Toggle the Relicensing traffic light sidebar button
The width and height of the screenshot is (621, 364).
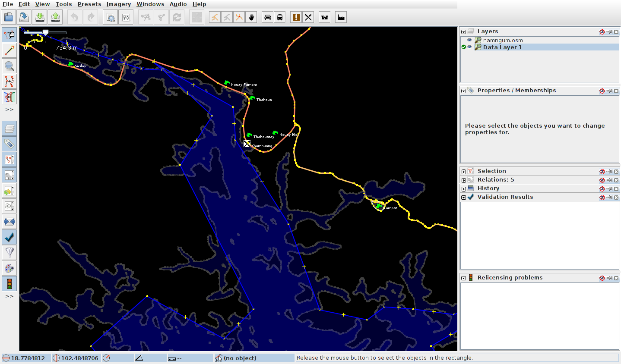tap(10, 284)
